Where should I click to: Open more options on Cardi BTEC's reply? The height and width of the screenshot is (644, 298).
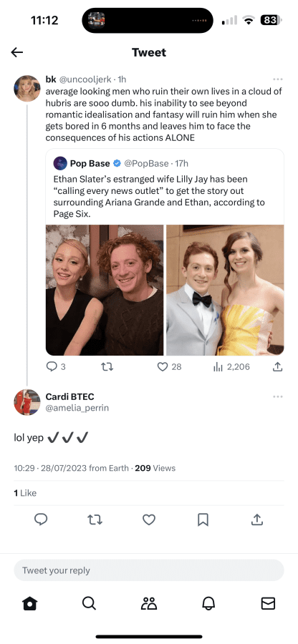(277, 396)
